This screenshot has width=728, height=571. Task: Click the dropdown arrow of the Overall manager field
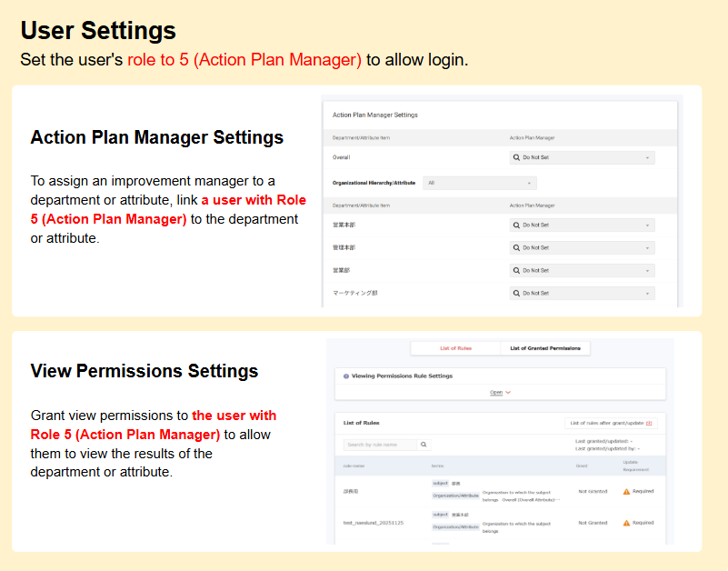pyautogui.click(x=648, y=157)
